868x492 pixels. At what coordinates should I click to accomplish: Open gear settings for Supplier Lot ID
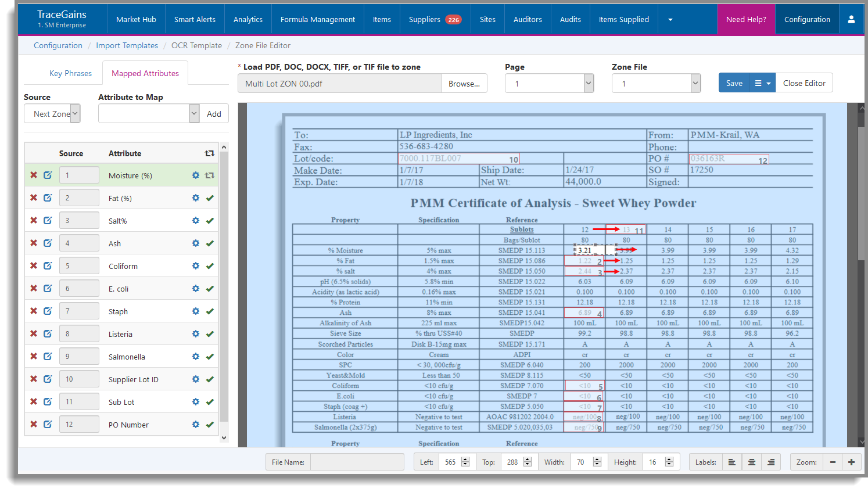coord(196,379)
